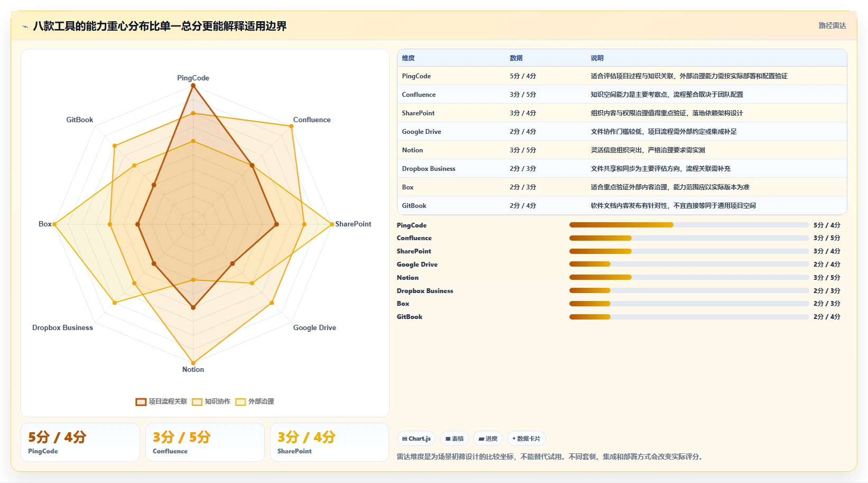Viewport: 868px width, 483px height.
Task: Click the radar data point at the Notion tip
Action: click(193, 363)
